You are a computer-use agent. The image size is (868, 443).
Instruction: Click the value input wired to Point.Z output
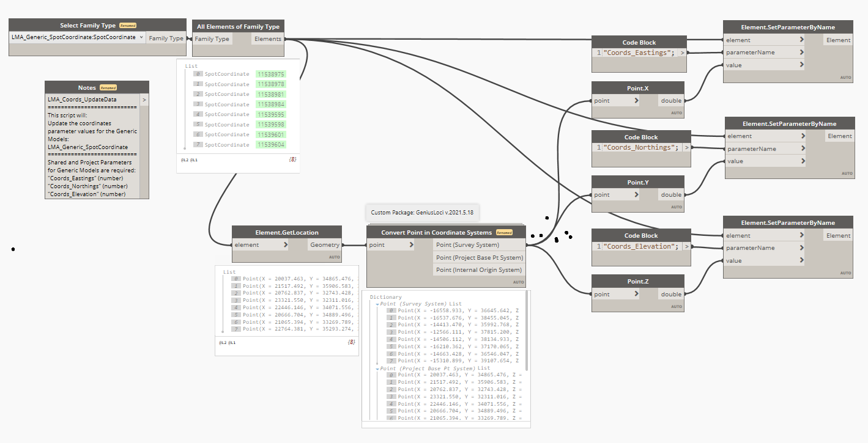tap(764, 260)
